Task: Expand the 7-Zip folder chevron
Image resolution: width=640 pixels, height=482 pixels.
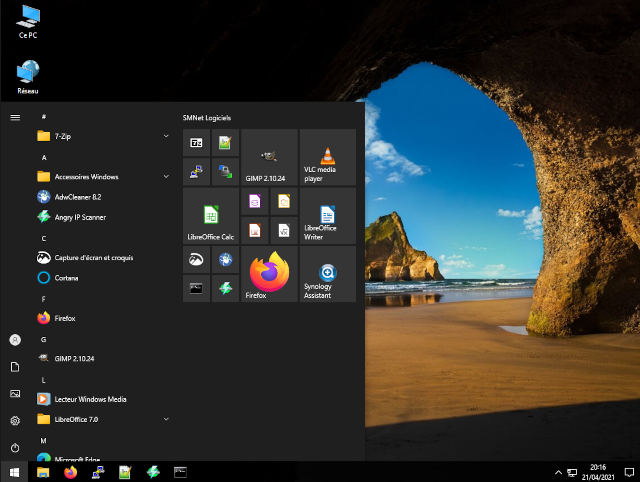Action: point(166,136)
